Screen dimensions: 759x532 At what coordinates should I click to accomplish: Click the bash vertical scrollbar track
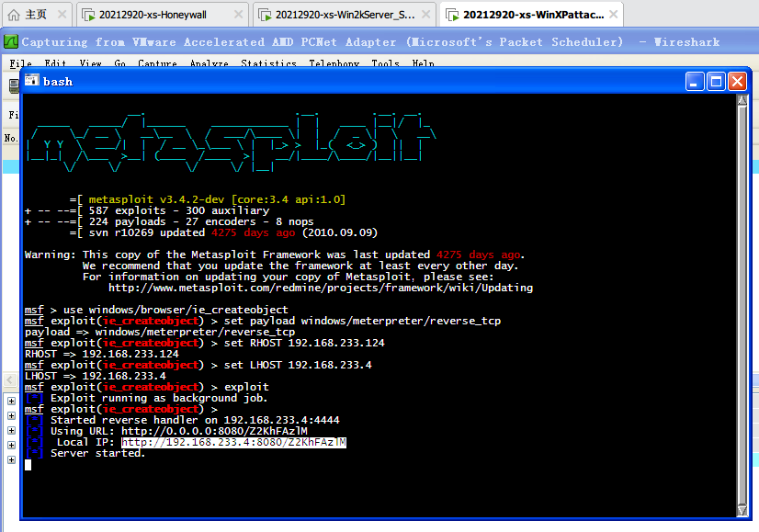[x=742, y=305]
